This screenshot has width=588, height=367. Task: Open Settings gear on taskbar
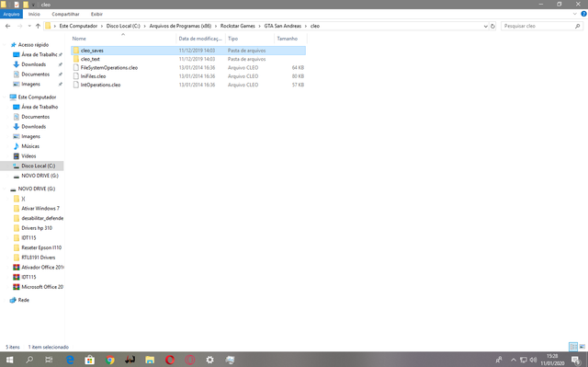(210, 360)
